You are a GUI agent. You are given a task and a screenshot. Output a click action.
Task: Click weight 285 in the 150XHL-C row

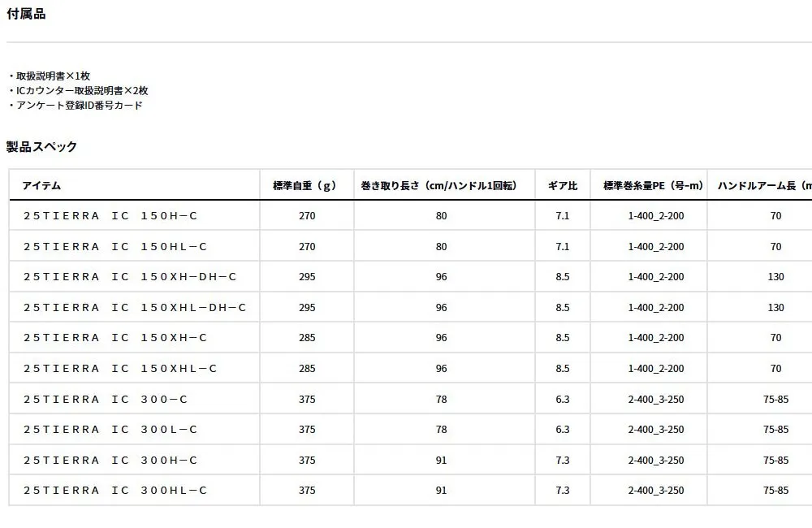point(307,369)
